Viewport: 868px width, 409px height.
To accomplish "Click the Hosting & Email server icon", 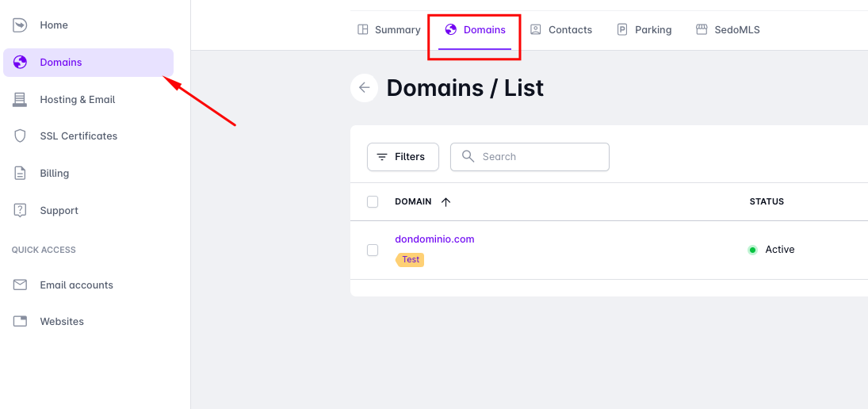I will coord(21,99).
